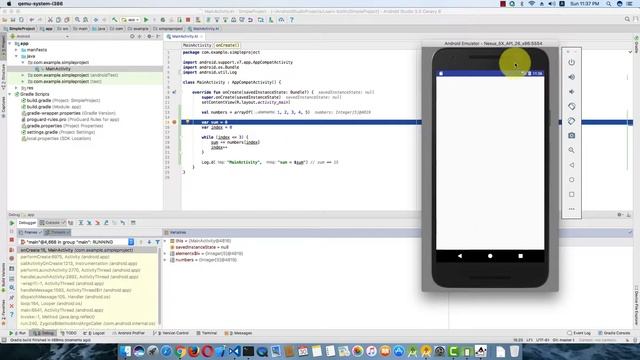This screenshot has height=360, width=640.
Task: Expand the numbers variable in Variables panel
Action: [x=166, y=260]
